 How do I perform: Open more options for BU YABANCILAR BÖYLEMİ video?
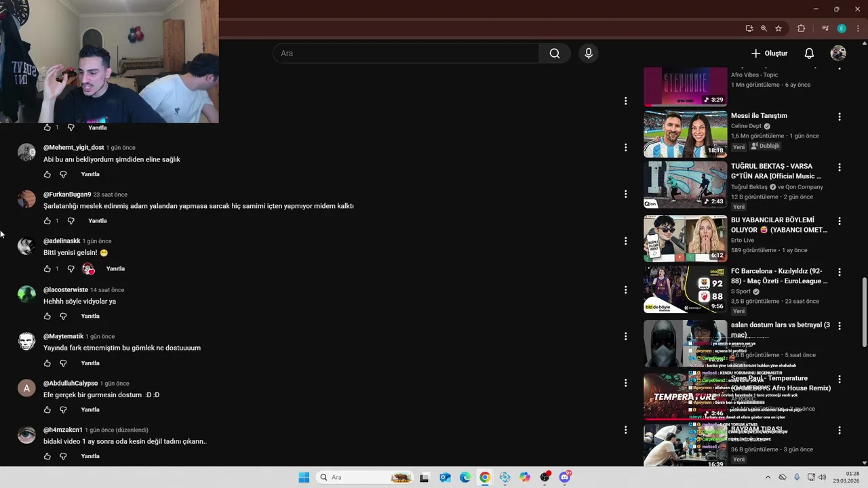(840, 221)
